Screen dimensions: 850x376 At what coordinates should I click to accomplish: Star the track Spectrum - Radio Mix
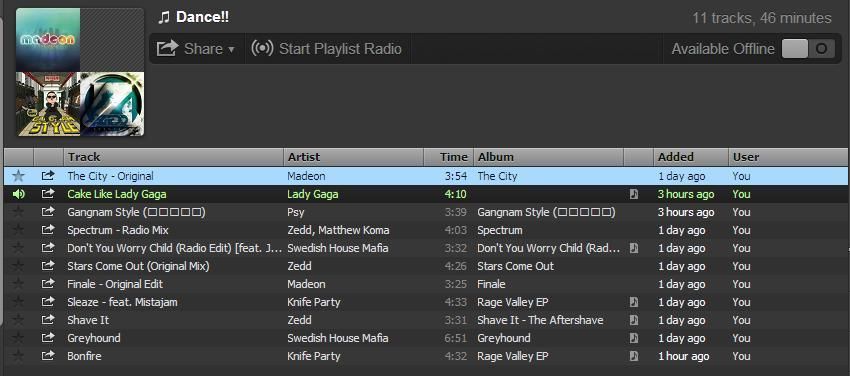coord(18,230)
